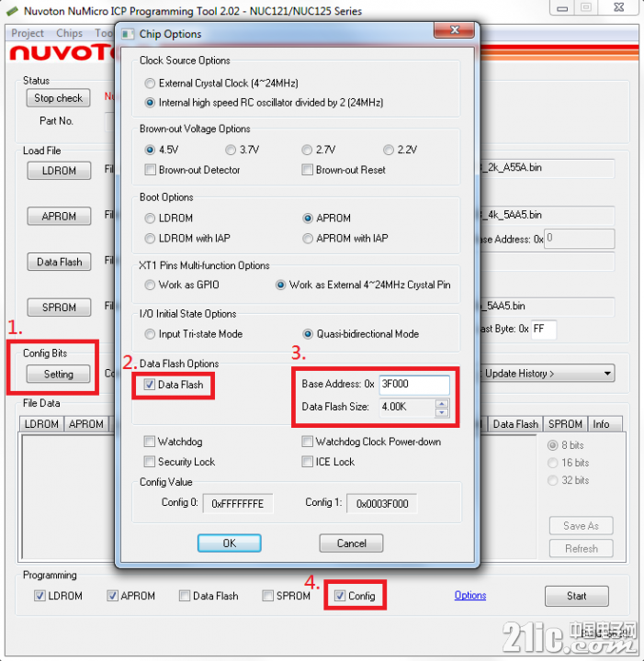Open the Chips menu
Screen dimensions: 644x661
[x=70, y=33]
